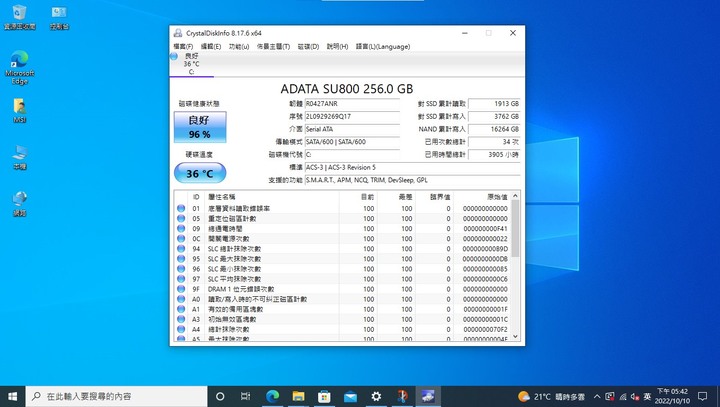Click the weather 21°C taskbar widget
Image resolution: width=720 pixels, height=407 pixels.
(x=551, y=396)
